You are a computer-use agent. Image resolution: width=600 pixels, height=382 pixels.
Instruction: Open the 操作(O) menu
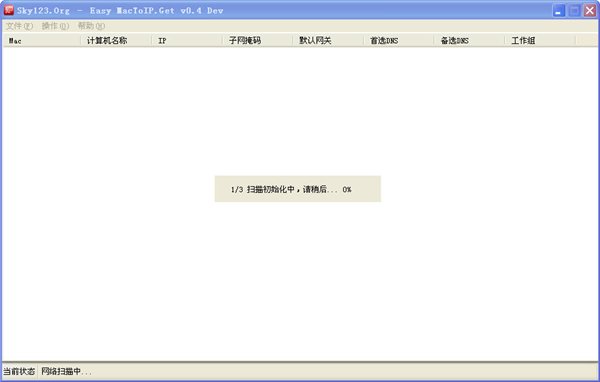55,26
